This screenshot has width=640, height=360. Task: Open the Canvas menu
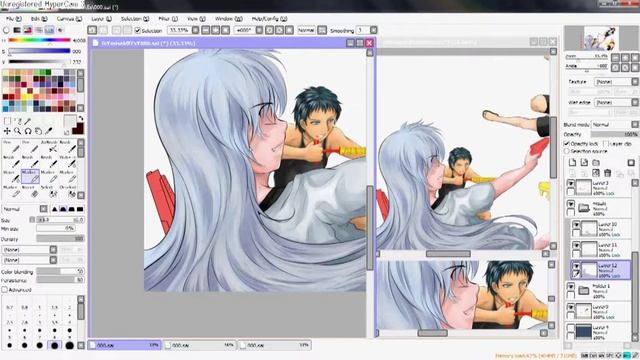pos(69,19)
